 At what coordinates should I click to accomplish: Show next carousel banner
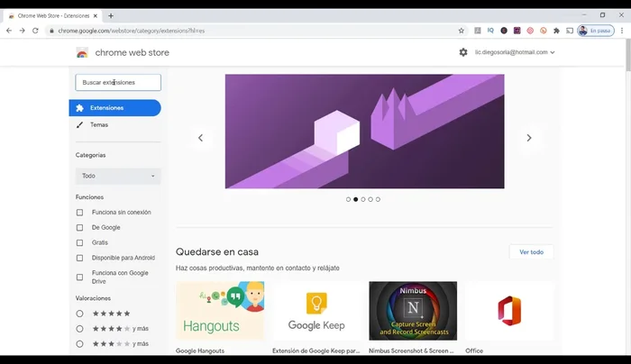529,138
